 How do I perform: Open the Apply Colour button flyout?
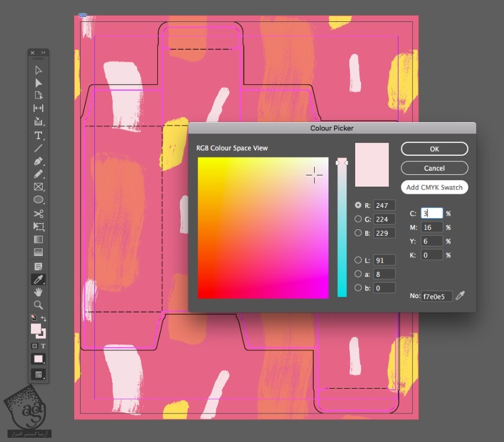(x=39, y=359)
